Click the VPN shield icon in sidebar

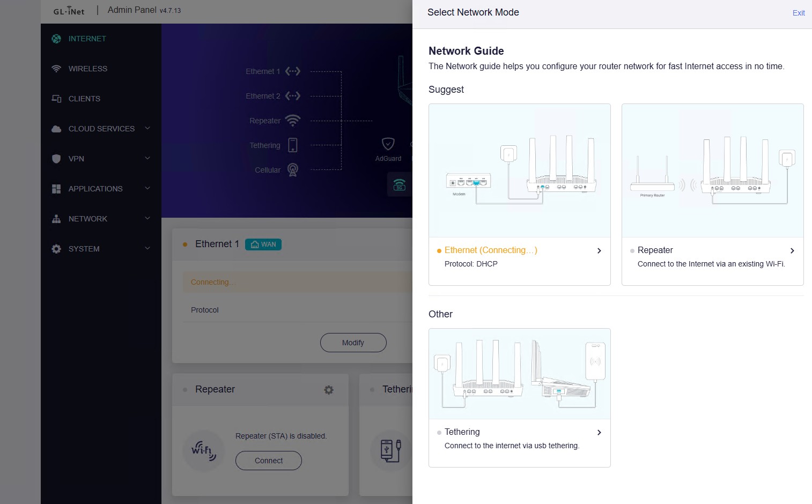56,159
